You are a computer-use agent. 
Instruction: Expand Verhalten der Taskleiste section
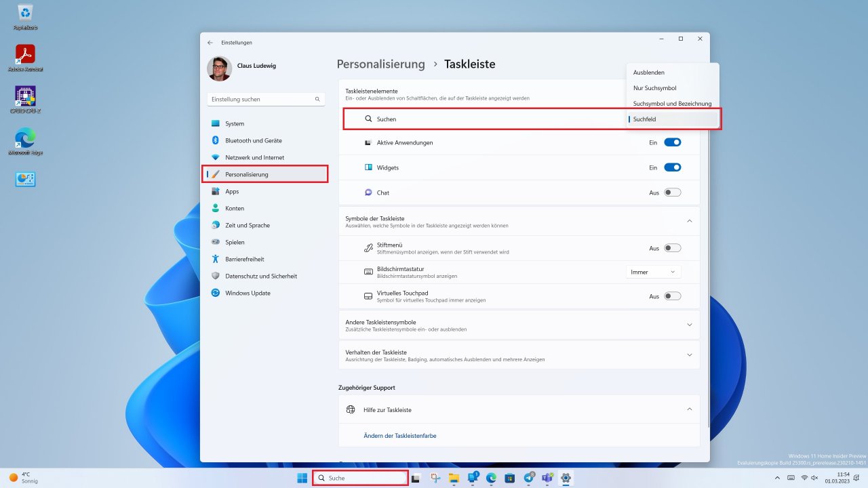click(690, 355)
